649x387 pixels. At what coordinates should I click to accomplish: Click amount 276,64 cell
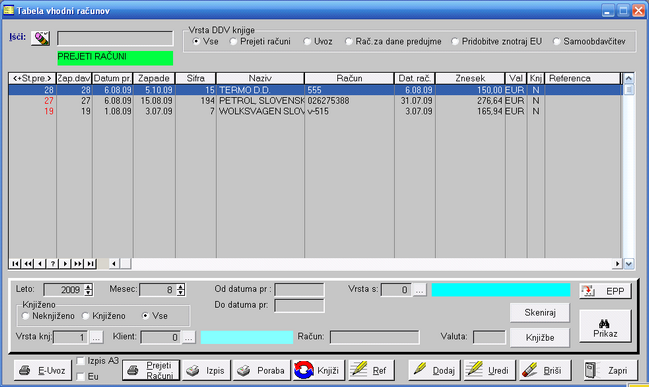470,101
